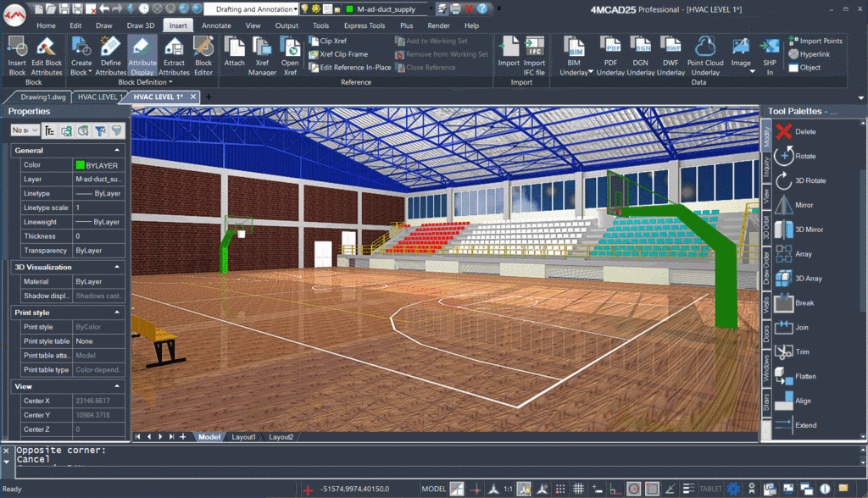
Task: Expand the Create Block dropdown
Action: click(81, 73)
